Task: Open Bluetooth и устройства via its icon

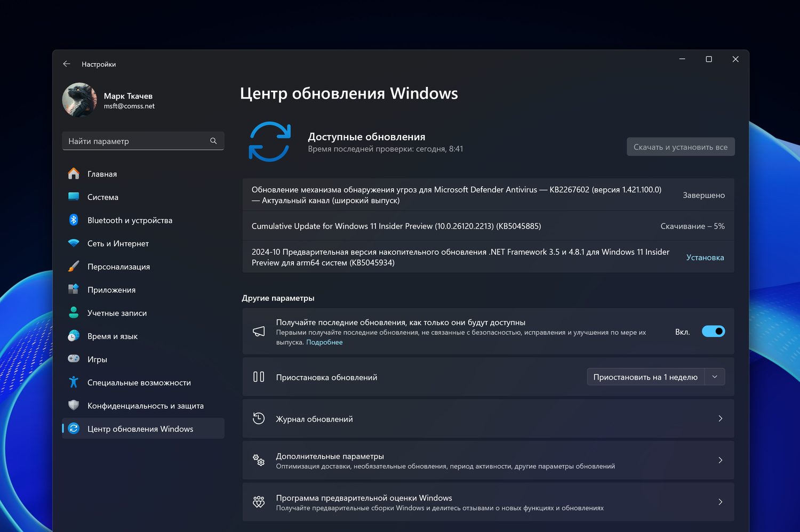Action: [74, 220]
